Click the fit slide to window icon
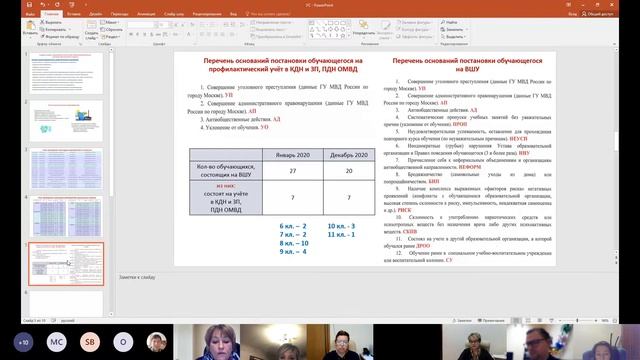Screen dimensions: 640x360 coord(615,320)
